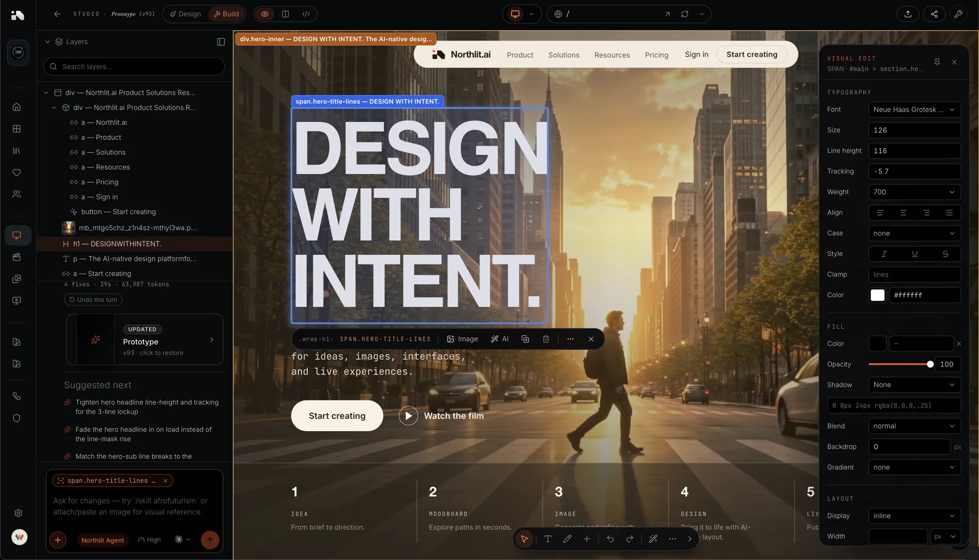Toggle underline style
This screenshot has width=979, height=560.
pos(914,254)
